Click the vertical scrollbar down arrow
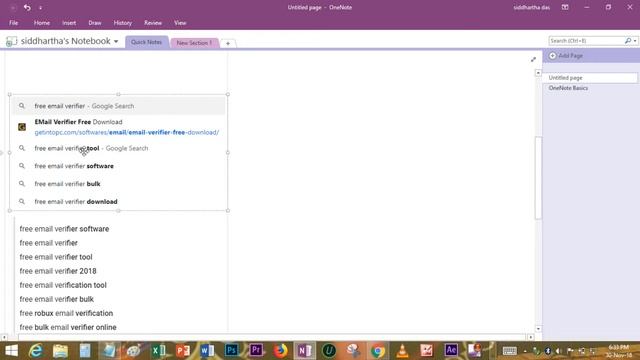640x360 pixels. coord(538,329)
